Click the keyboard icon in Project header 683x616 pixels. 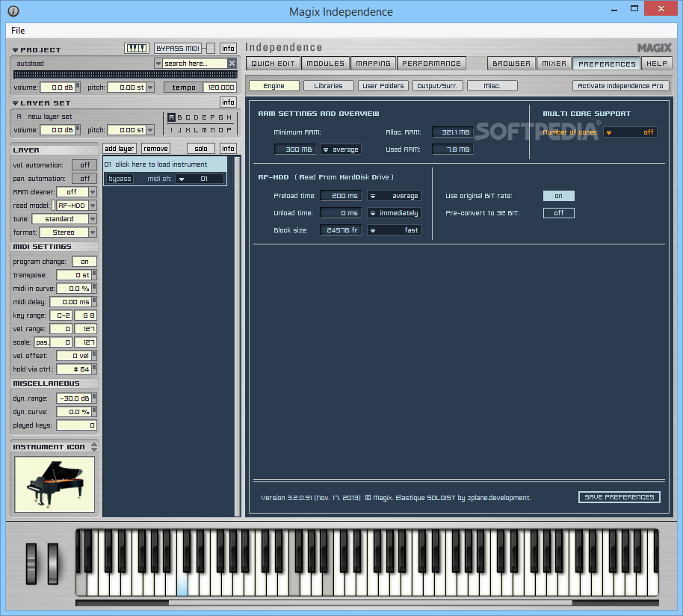click(136, 49)
